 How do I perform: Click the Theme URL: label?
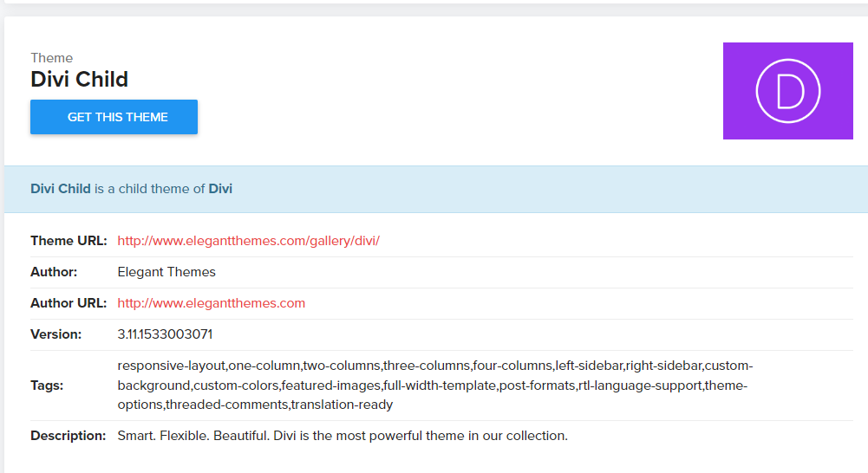point(69,241)
